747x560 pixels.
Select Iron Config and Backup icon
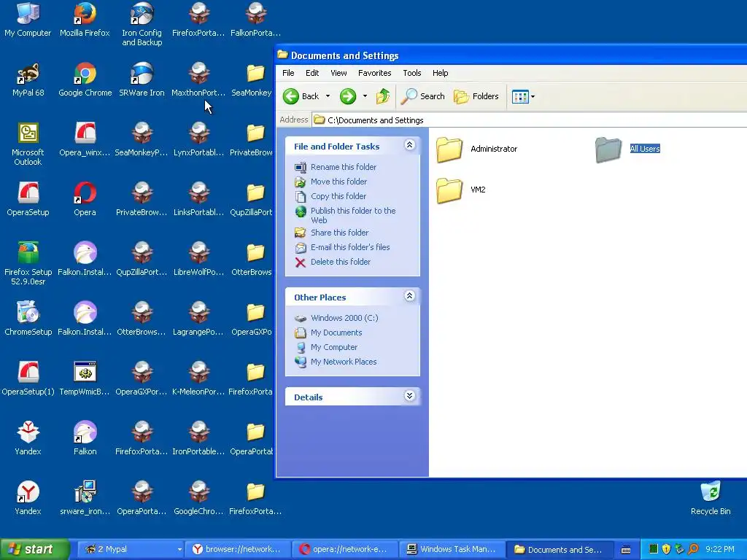point(142,24)
